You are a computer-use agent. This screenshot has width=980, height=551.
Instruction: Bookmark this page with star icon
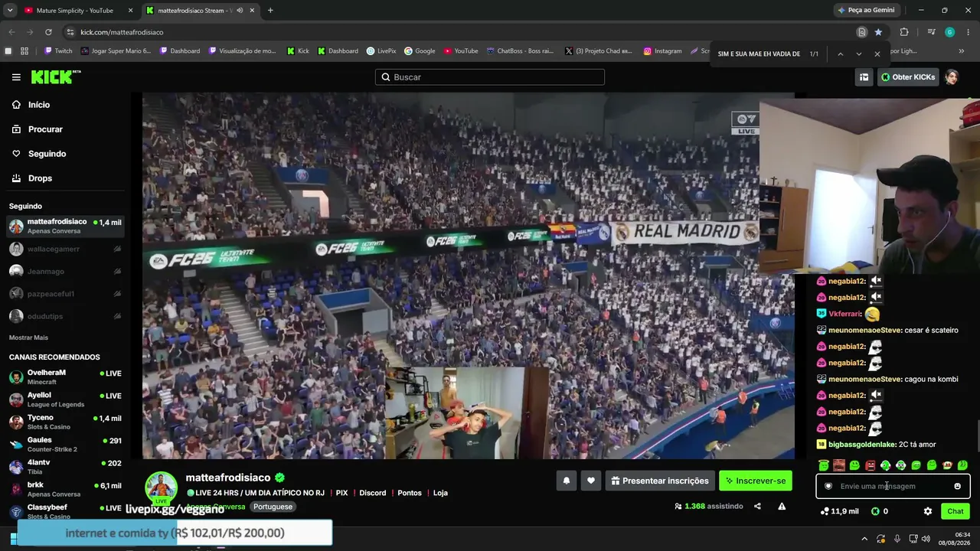click(878, 32)
